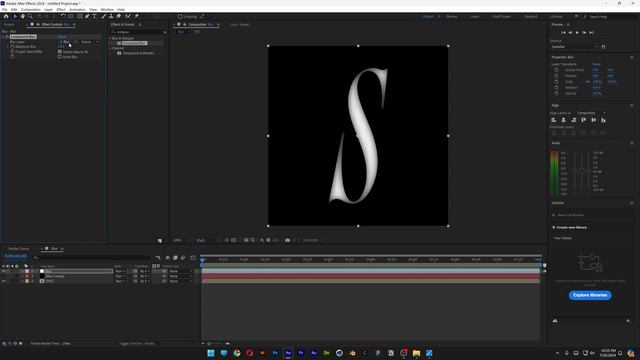Align layer horizontal center
Screen dimensions: 640x360
(564, 120)
